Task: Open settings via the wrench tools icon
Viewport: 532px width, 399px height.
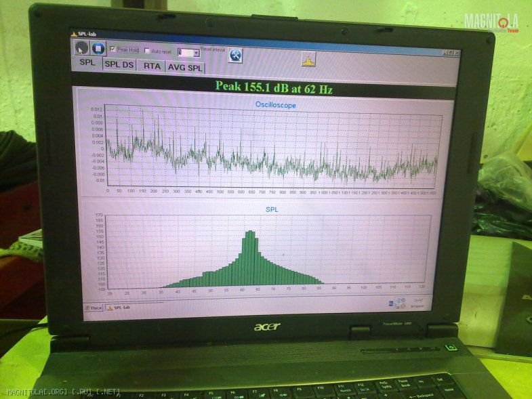Action: pos(235,56)
